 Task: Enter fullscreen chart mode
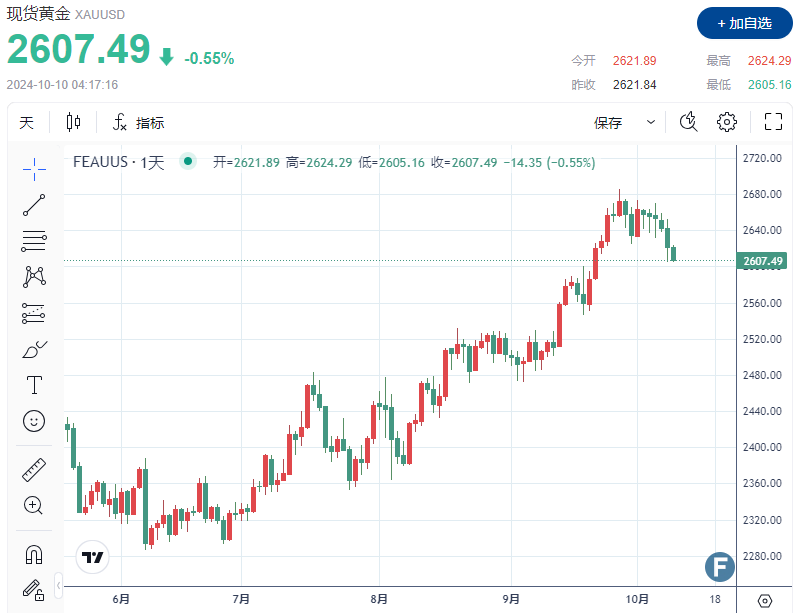[x=773, y=122]
